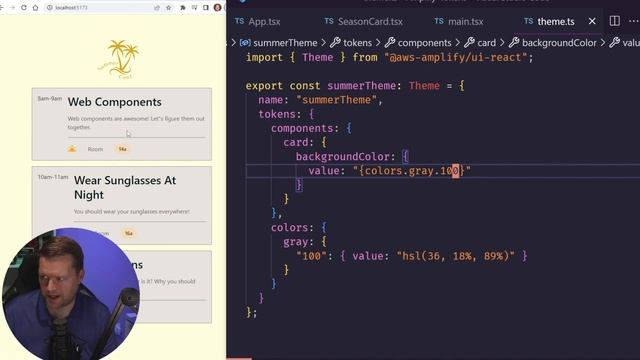The height and width of the screenshot is (360, 640).
Task: Share this page from the address bar
Action: click(x=157, y=7)
